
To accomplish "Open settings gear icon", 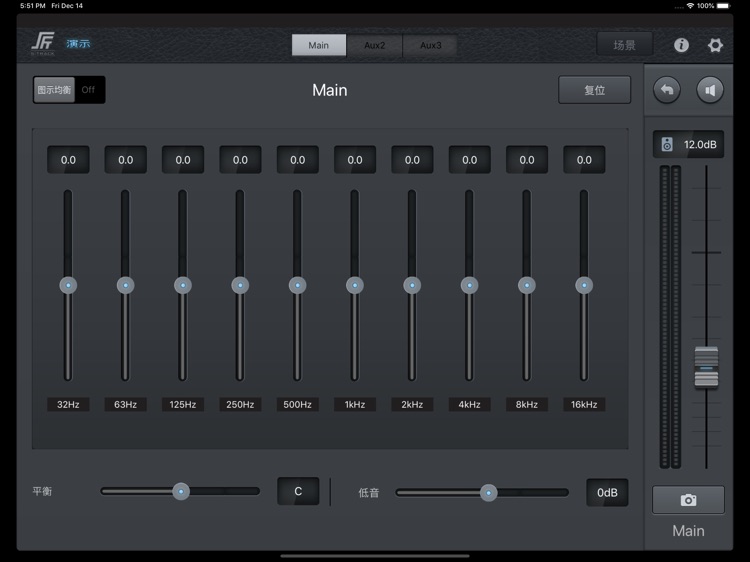I will [715, 45].
